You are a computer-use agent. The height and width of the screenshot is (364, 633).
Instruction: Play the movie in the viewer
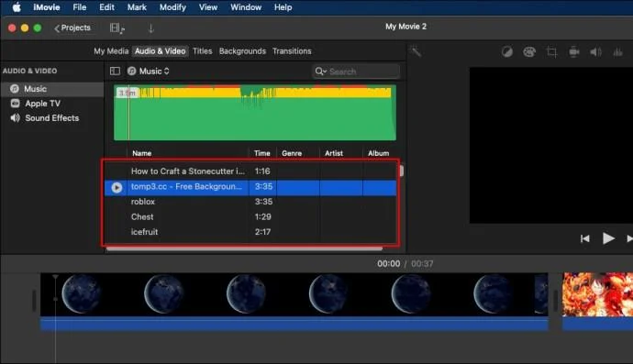click(608, 238)
